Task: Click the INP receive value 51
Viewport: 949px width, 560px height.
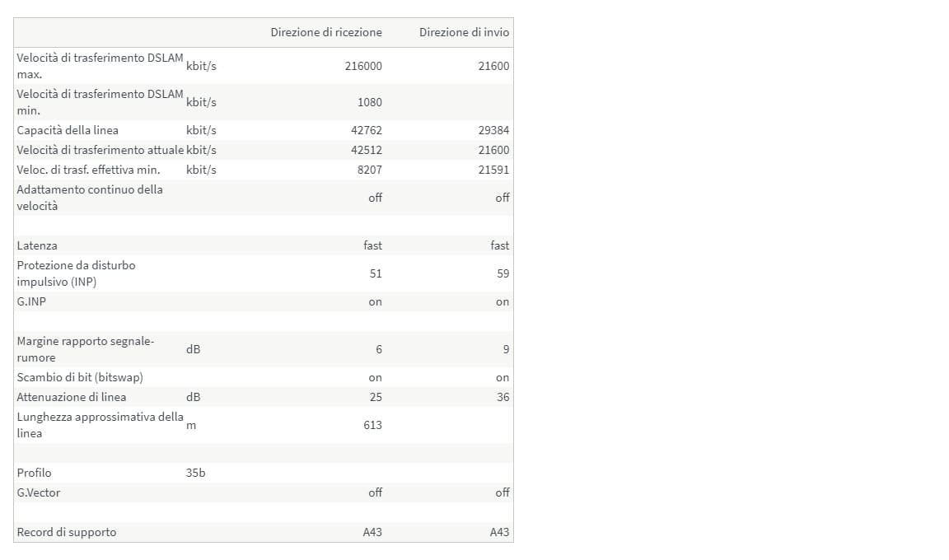Action: point(376,273)
